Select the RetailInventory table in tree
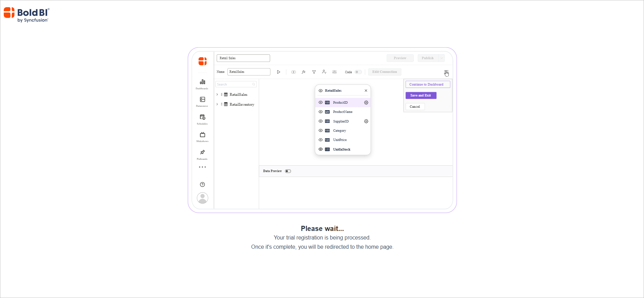The image size is (644, 298). 242,104
